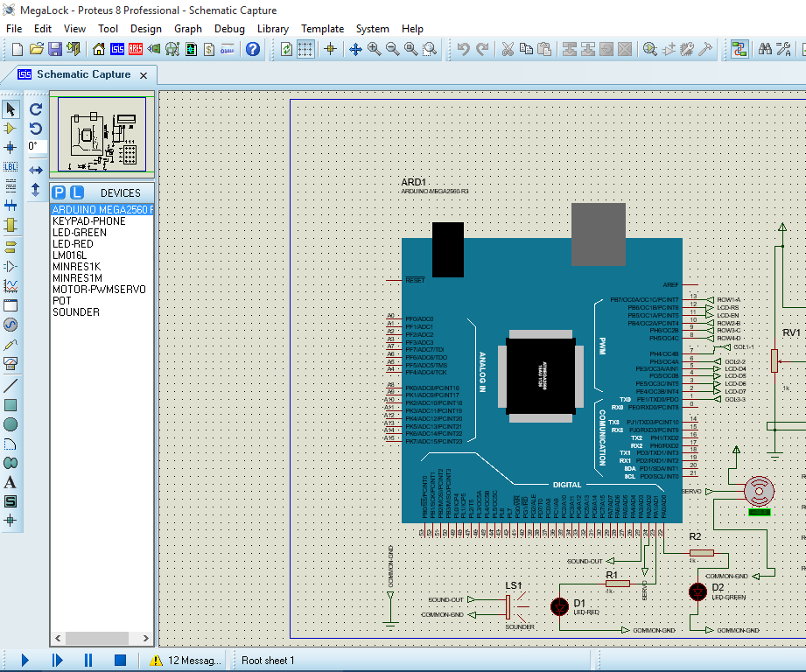806x672 pixels.
Task: Activate the Wire Label mode tool
Action: [x=11, y=166]
